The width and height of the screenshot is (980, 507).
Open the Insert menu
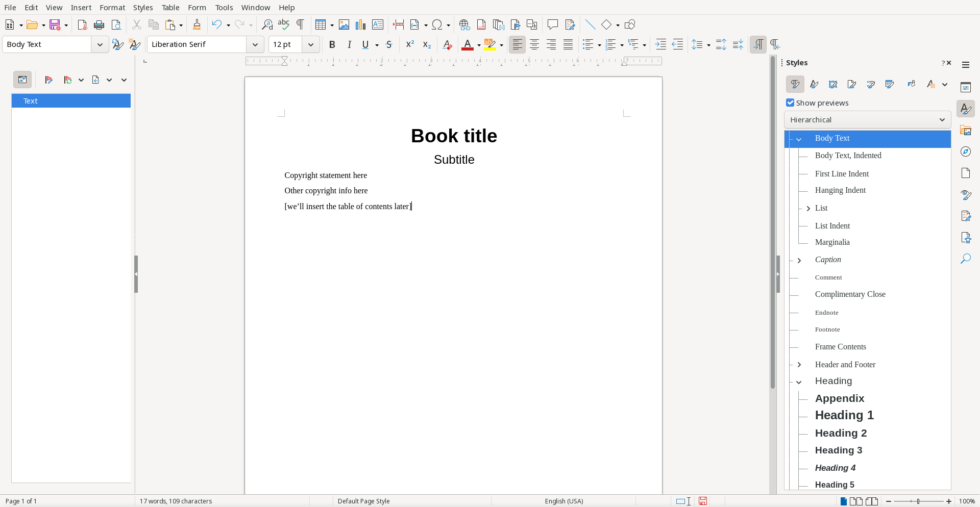[81, 8]
